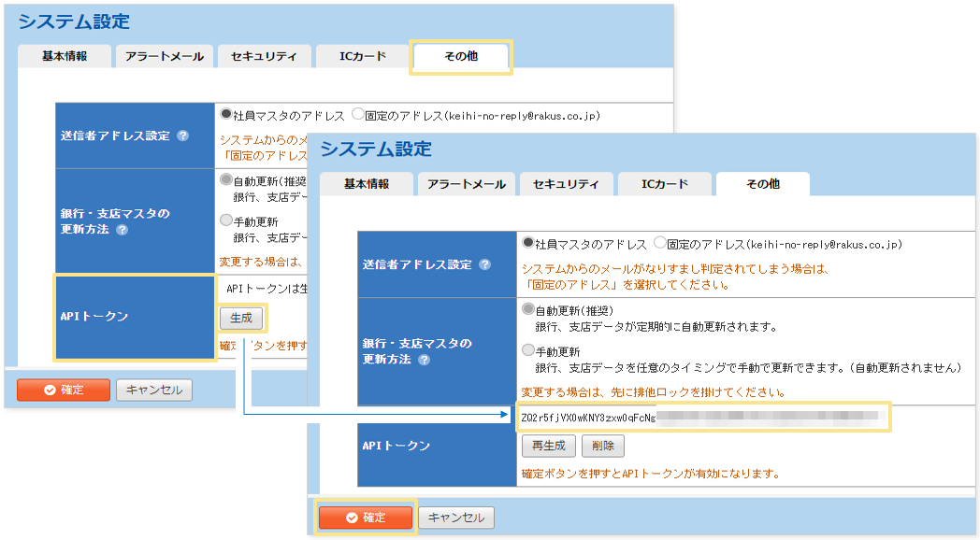The width and height of the screenshot is (980, 540).
Task: Switch to アラートメール tab in front panel
Action: coord(466,184)
